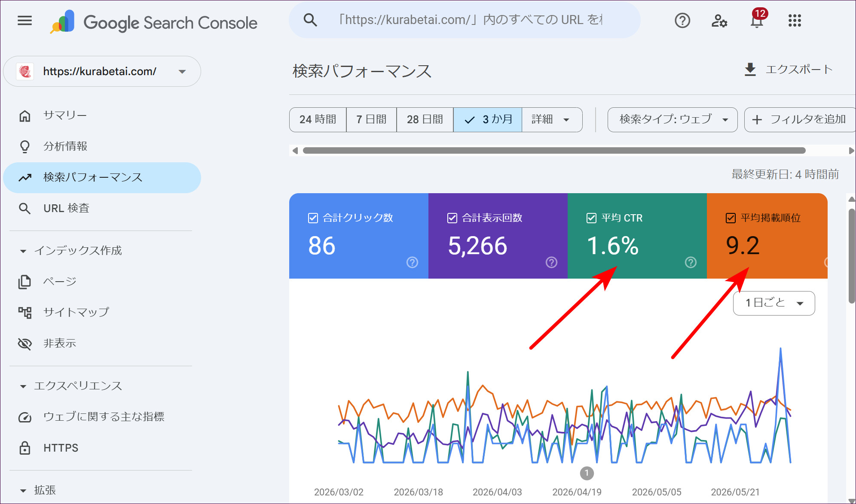Select the 24 時間 range tab

point(318,120)
